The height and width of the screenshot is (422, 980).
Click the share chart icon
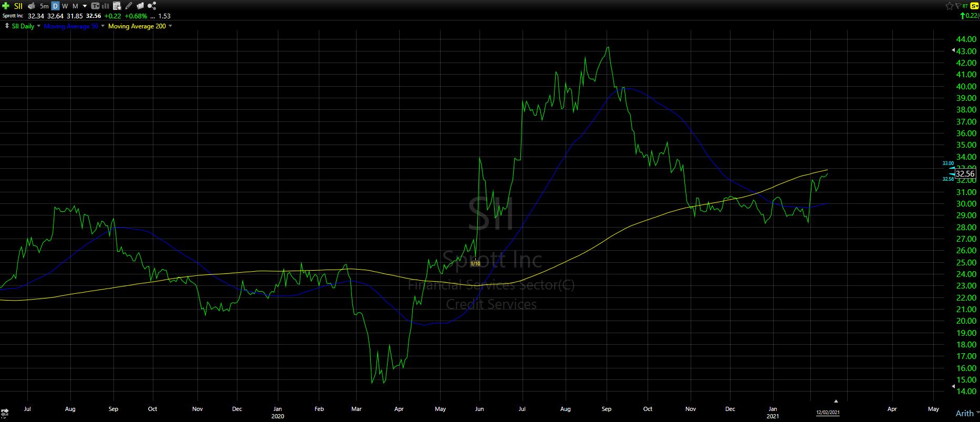(152, 6)
